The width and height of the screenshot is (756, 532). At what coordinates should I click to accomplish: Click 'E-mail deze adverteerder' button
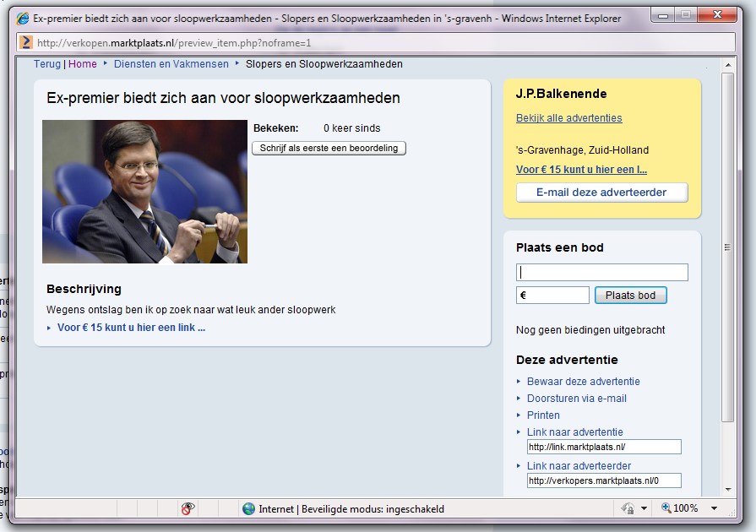(601, 193)
